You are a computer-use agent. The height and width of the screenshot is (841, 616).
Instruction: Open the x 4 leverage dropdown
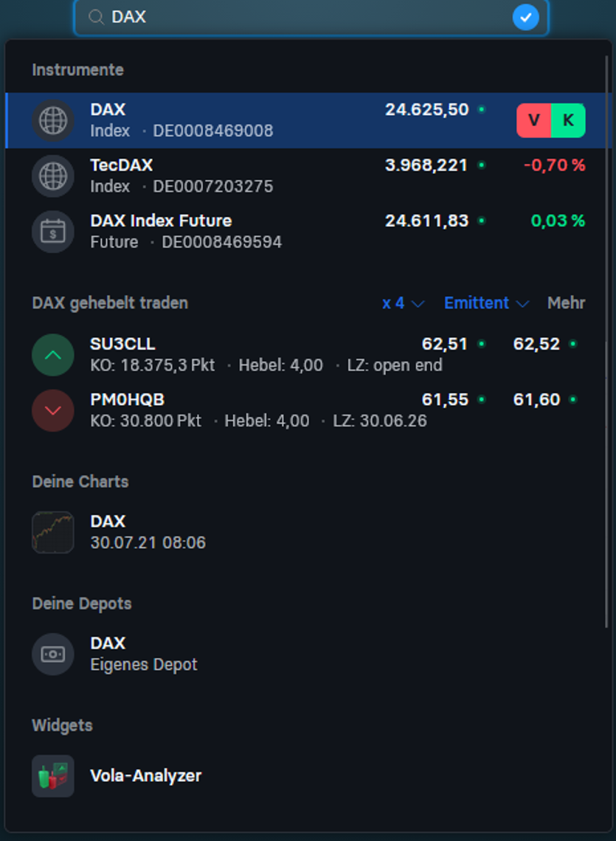[404, 303]
